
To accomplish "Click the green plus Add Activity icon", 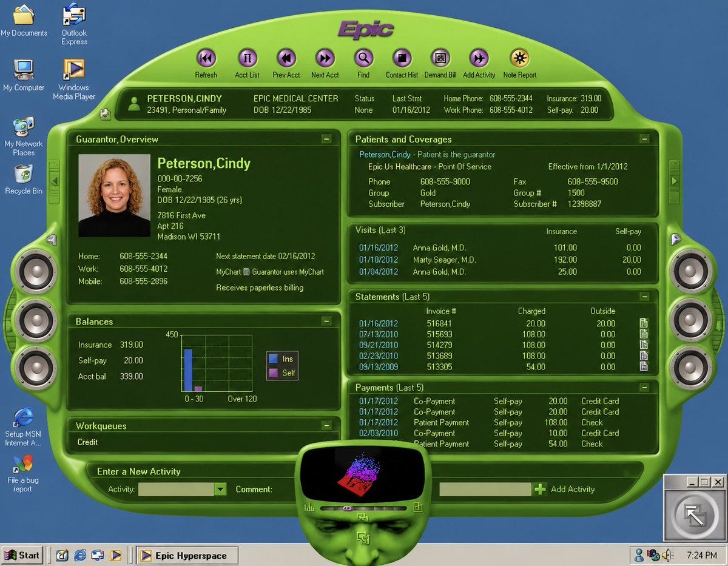I will tap(540, 489).
